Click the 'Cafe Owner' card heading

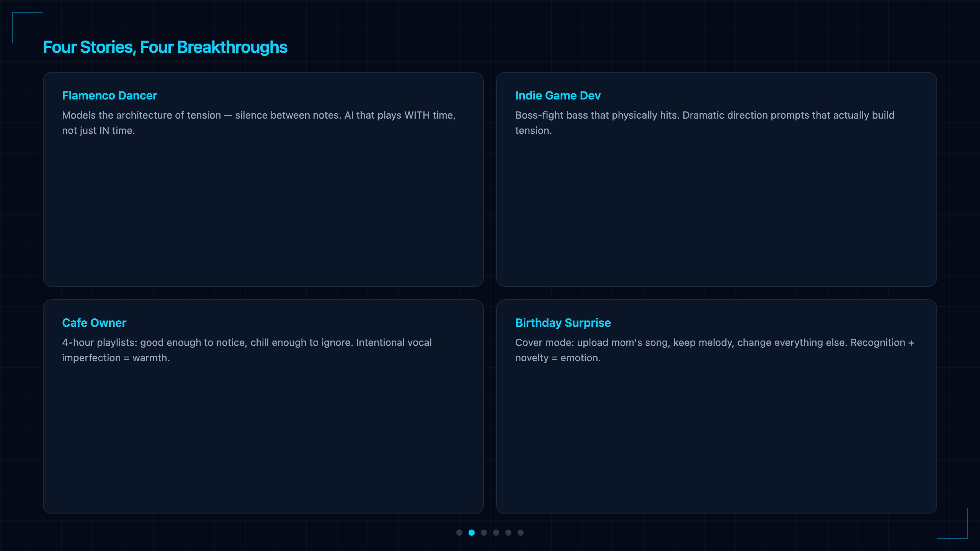[94, 323]
